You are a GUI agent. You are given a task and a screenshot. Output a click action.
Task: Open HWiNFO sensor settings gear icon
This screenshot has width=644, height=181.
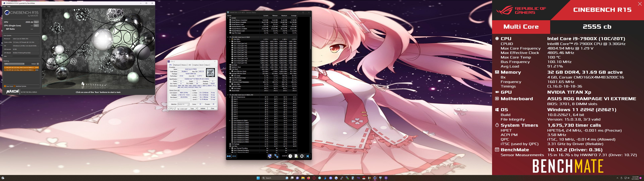[302, 156]
